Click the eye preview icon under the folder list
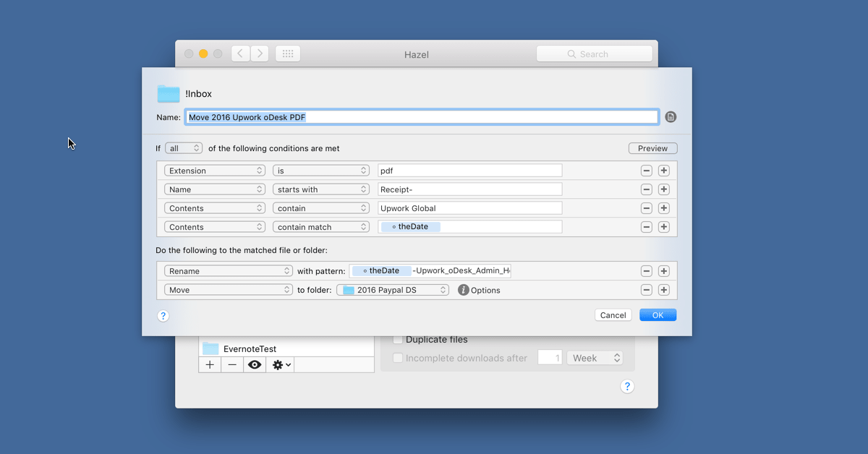The width and height of the screenshot is (868, 454). coord(255,365)
